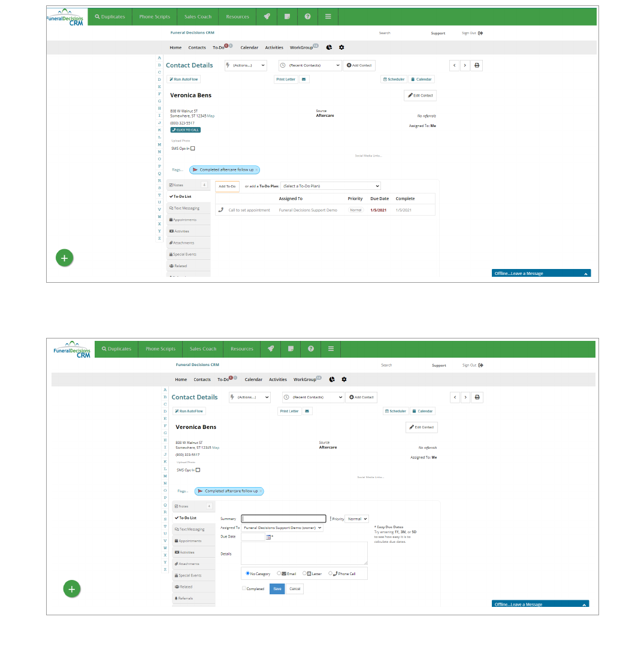Select the Phone Call category radio button
Image resolution: width=644 pixels, height=665 pixels.
click(330, 573)
